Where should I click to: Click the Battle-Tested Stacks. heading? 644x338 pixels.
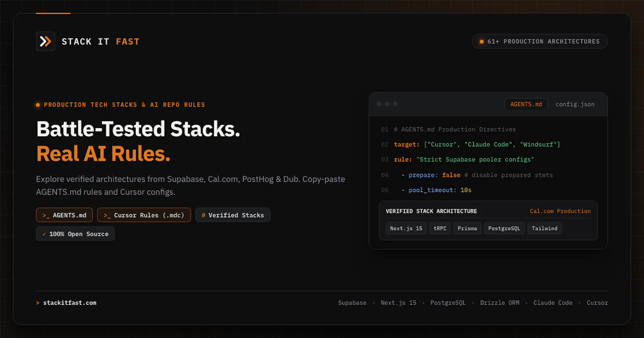pos(138,129)
